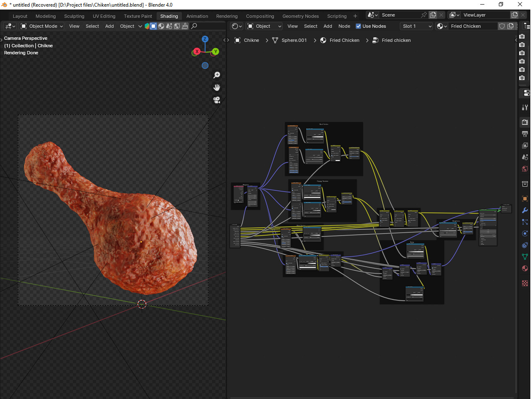Open Particle Properties from the sidebar
This screenshot has width=532, height=399.
click(525, 221)
